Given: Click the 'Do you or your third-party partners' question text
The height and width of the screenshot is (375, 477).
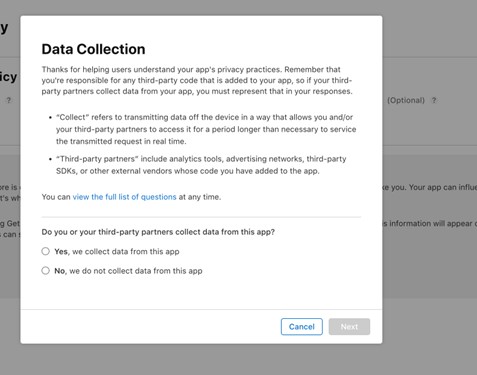Looking at the screenshot, I should [x=158, y=232].
